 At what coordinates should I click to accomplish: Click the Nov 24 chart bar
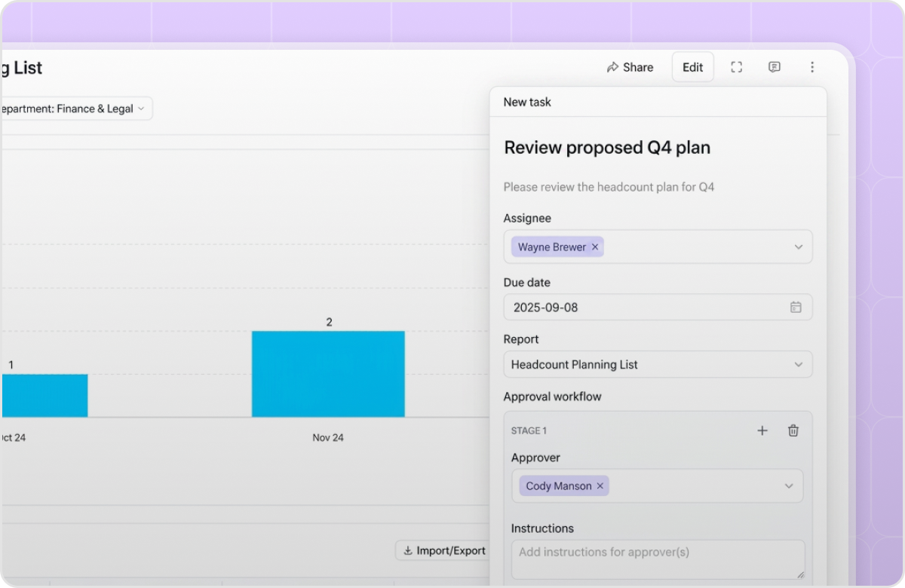coord(328,374)
